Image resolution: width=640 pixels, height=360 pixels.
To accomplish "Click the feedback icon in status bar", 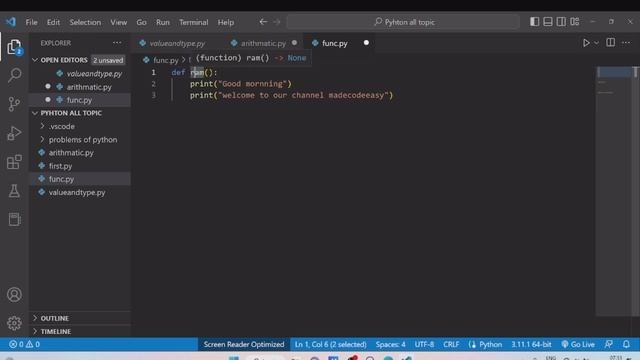I will (x=609, y=344).
